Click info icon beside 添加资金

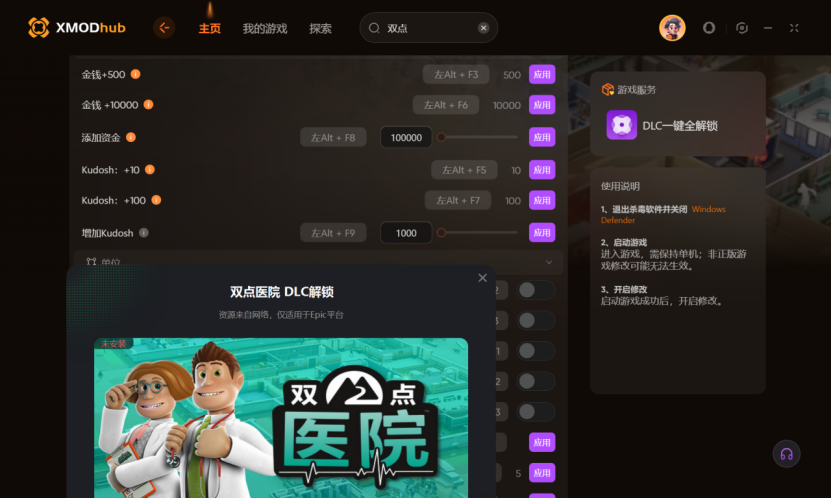[131, 137]
